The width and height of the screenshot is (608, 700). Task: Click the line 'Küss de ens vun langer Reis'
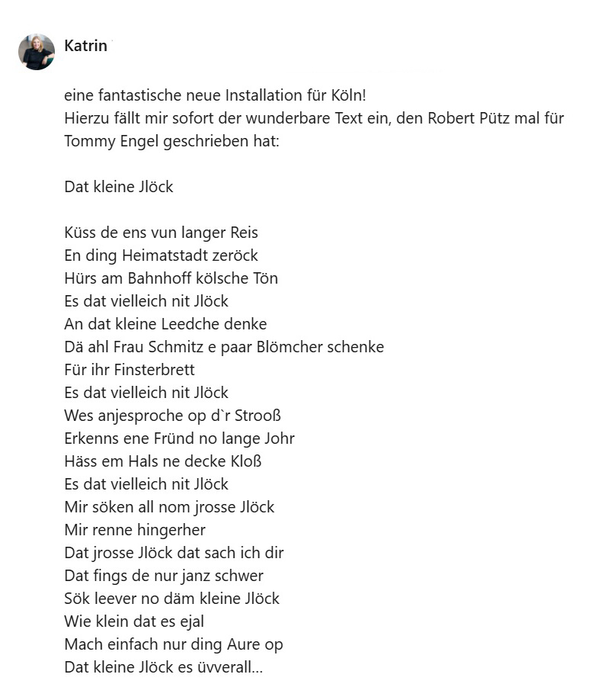click(161, 233)
